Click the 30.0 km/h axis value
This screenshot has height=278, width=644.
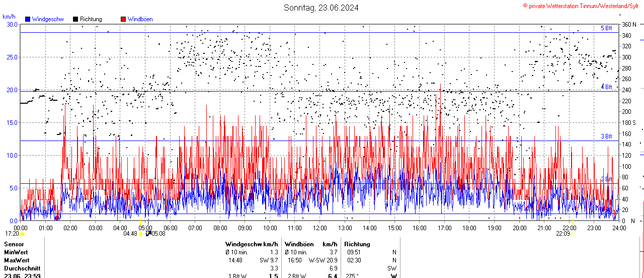coord(12,24)
